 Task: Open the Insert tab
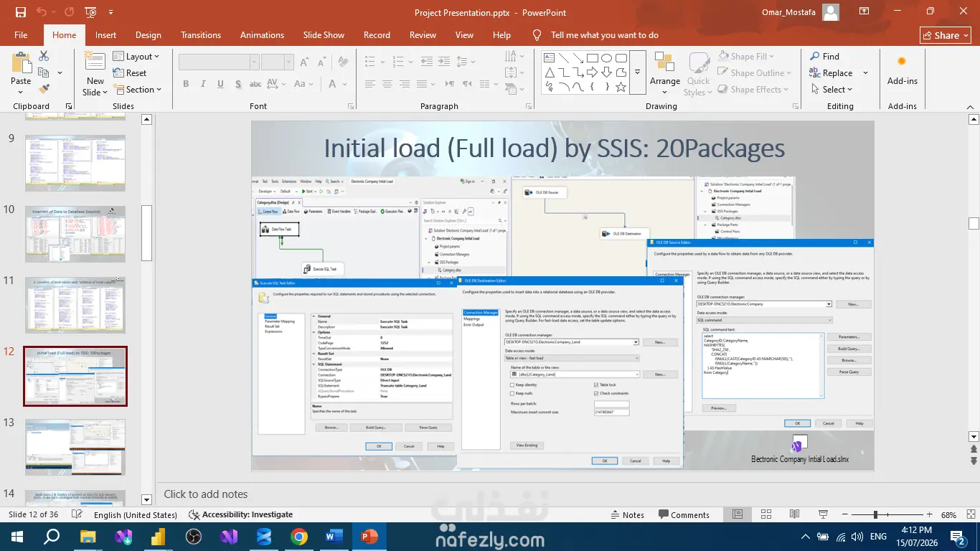[105, 35]
